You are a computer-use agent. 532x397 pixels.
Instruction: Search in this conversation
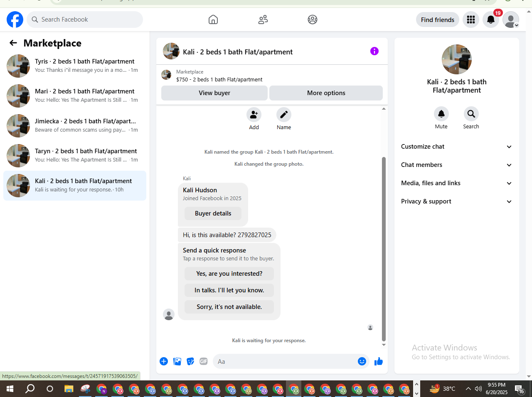click(x=471, y=114)
